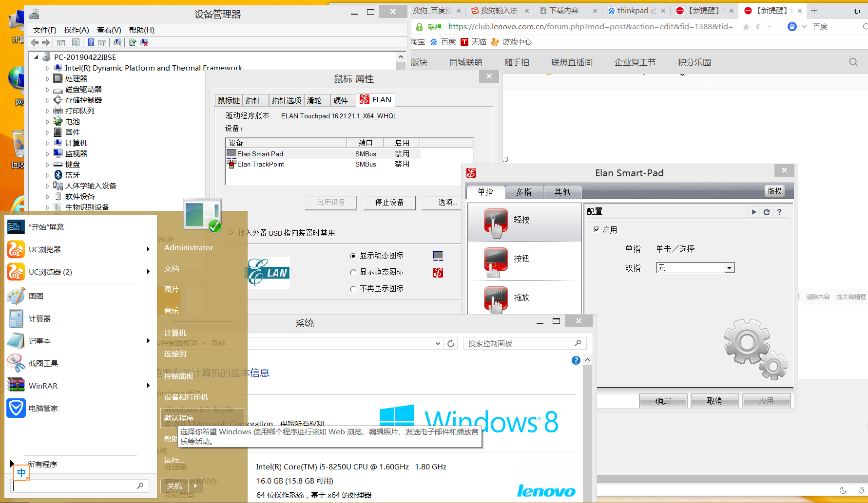Switch to the 其他 tab in Elan Smart-Pad
This screenshot has width=868, height=503.
coord(562,192)
